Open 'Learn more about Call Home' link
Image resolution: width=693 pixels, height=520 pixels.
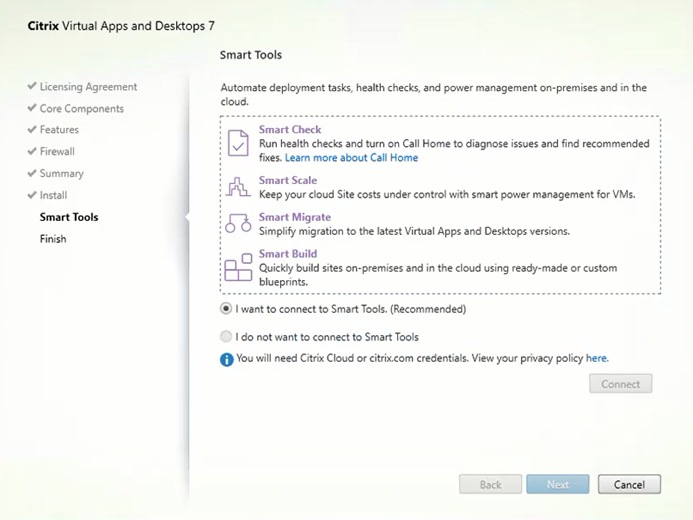pos(351,158)
